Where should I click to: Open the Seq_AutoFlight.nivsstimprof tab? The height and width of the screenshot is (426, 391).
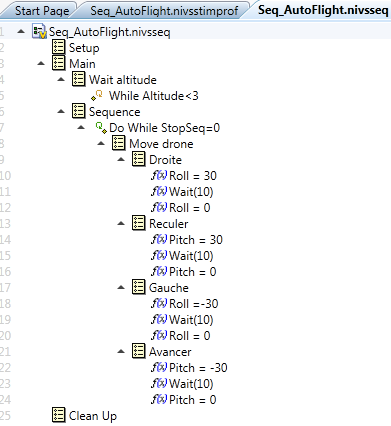pos(164,11)
